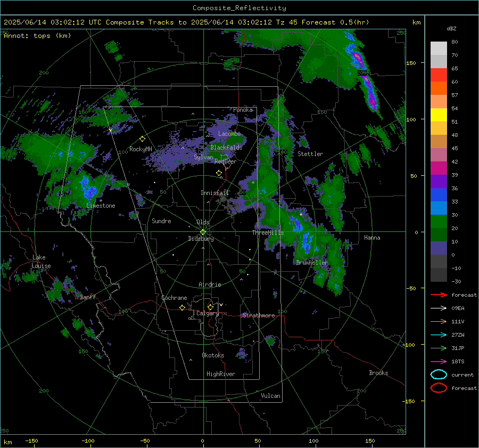Click the Brooks label

tap(378, 373)
